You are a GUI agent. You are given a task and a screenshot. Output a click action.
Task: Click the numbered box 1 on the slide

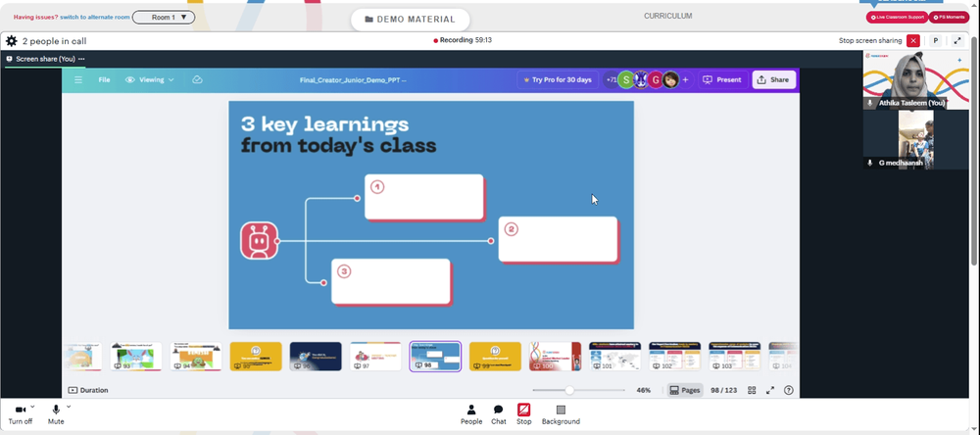coord(423,197)
